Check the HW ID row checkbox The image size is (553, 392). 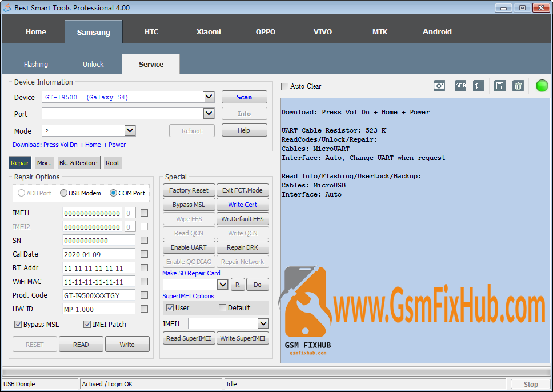144,309
